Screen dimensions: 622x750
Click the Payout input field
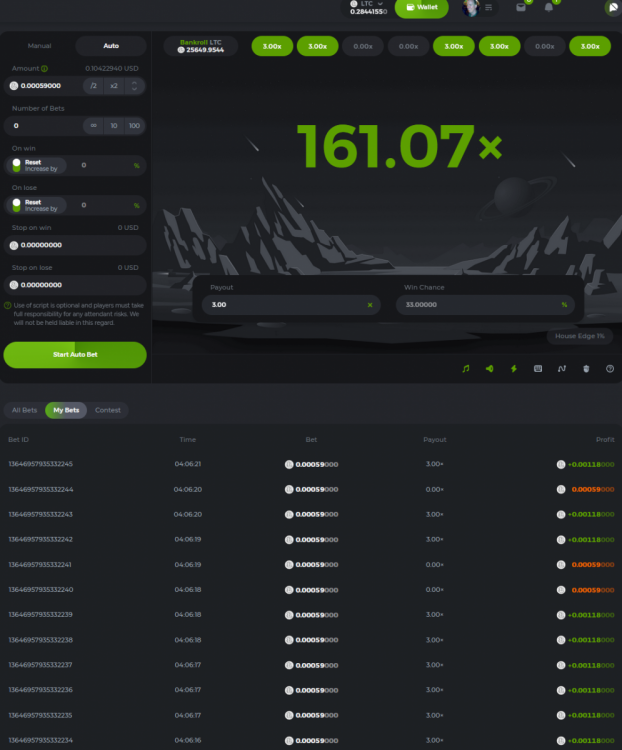[285, 304]
